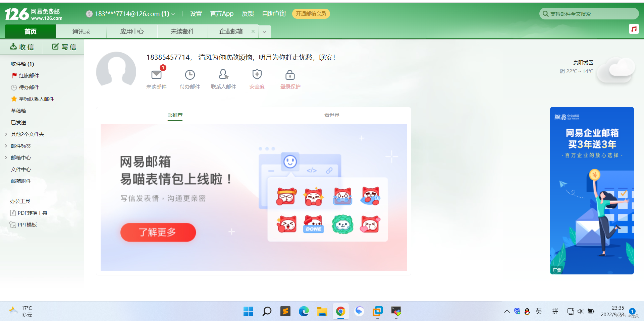
Task: Open the pending mail clock icon
Action: click(x=190, y=74)
